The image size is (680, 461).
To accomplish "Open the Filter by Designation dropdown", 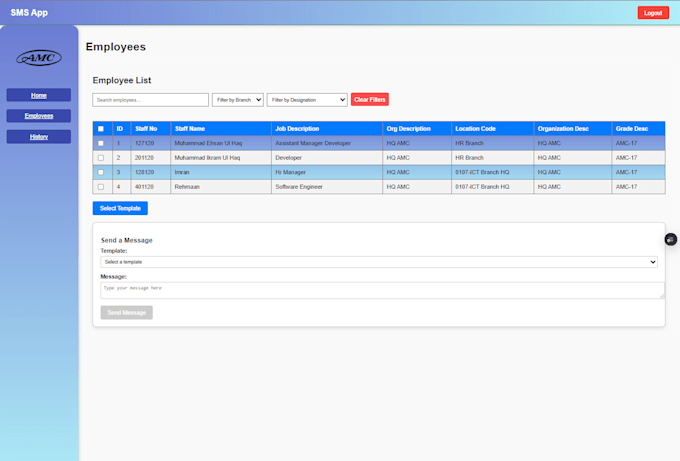I will tap(307, 100).
